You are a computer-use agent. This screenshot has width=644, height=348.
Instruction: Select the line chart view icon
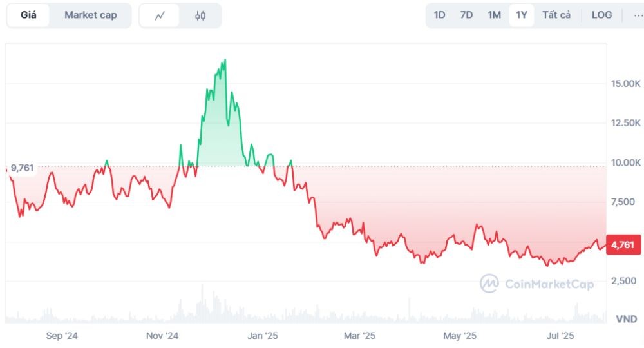pyautogui.click(x=160, y=15)
